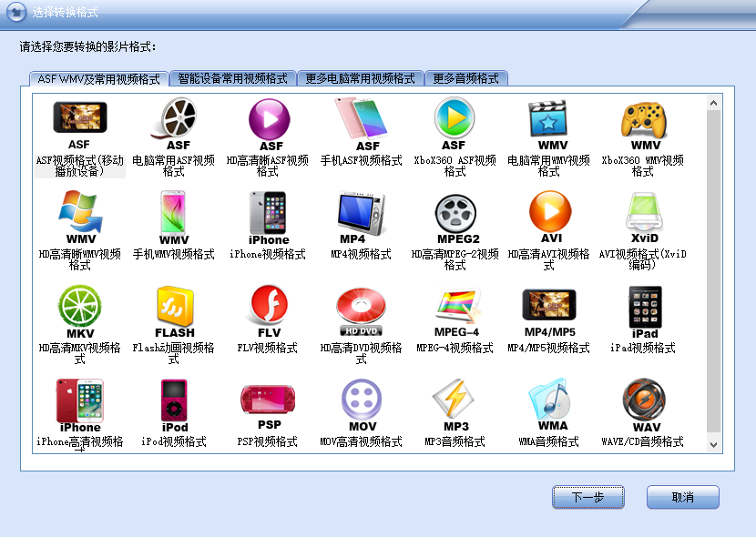Click the 取消 button
Image resolution: width=756 pixels, height=537 pixels.
point(683,497)
